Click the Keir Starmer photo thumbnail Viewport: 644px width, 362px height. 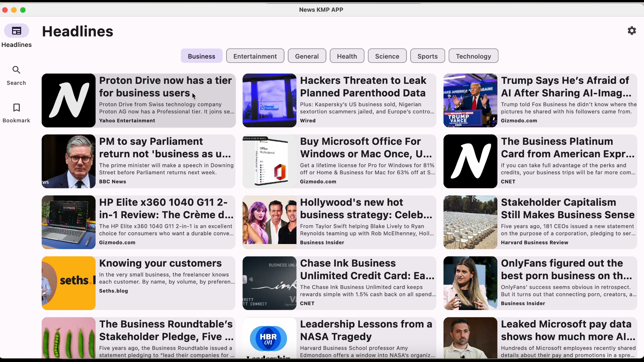(x=69, y=161)
